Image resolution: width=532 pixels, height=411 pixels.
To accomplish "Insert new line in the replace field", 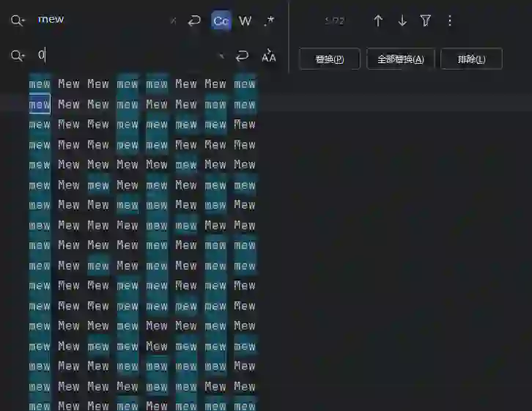I will [242, 56].
